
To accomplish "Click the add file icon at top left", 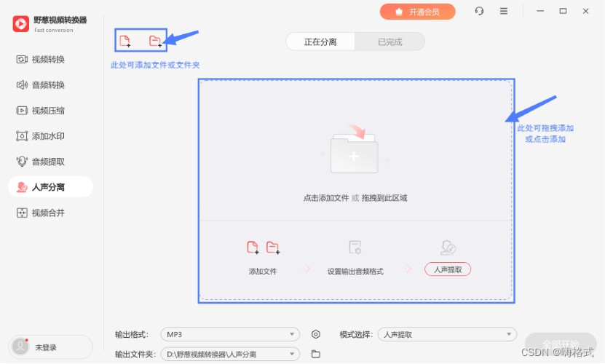I will (125, 41).
